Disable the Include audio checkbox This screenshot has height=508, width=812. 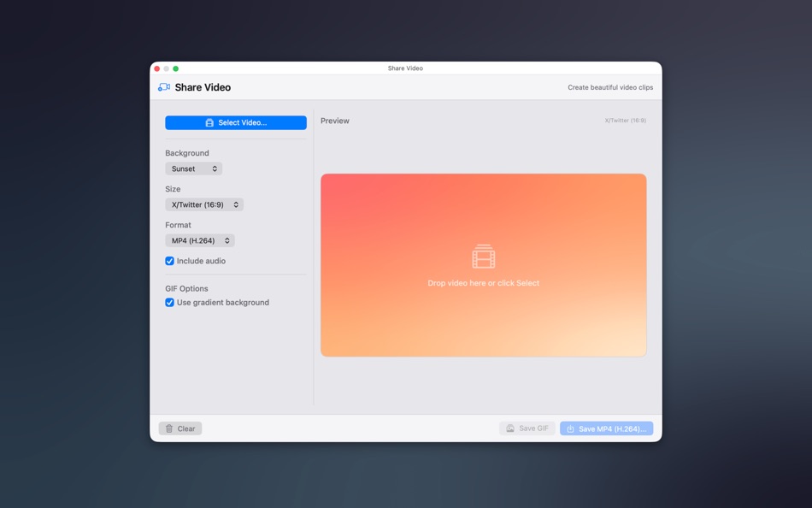pos(169,261)
